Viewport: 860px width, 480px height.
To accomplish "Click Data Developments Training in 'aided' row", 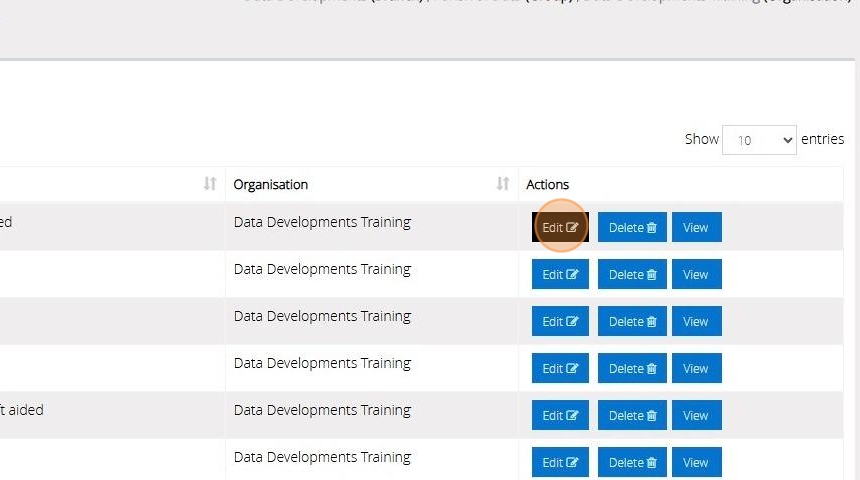I will pyautogui.click(x=322, y=410).
